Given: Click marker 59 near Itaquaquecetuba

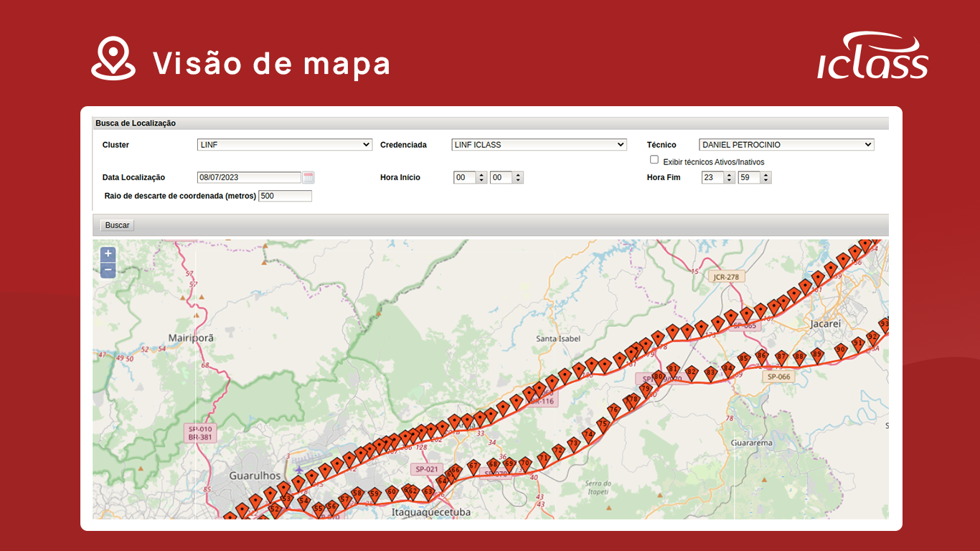Looking at the screenshot, I should [x=374, y=494].
